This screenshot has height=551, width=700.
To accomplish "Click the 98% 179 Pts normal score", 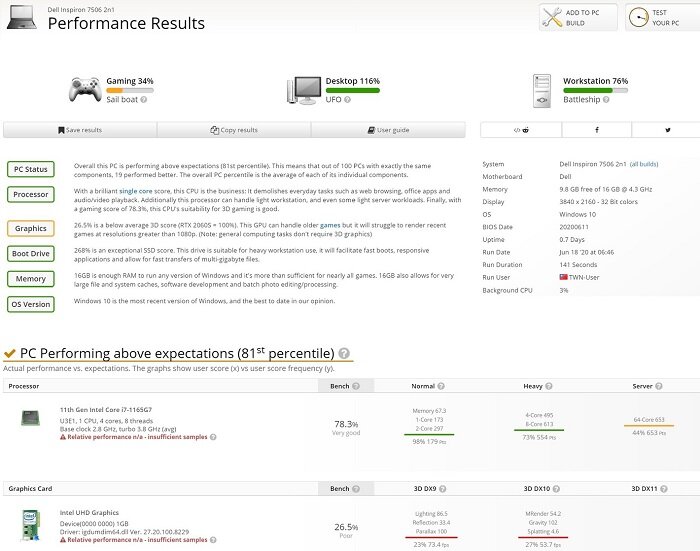I will (429, 442).
